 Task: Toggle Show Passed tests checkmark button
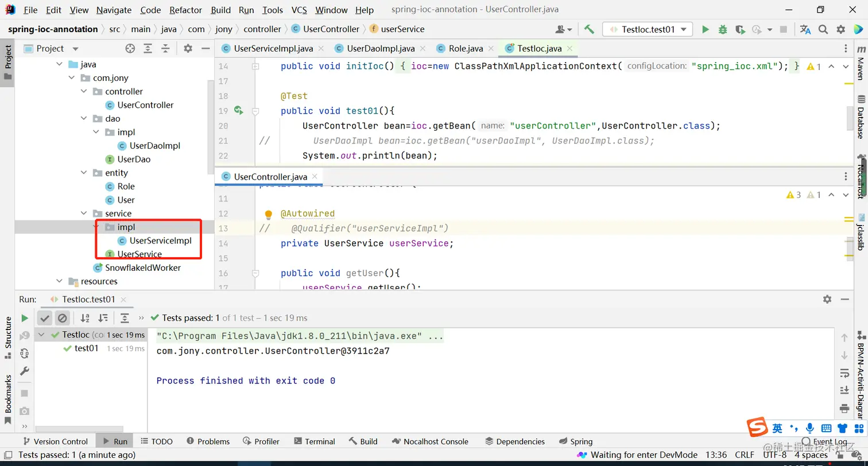tap(45, 318)
